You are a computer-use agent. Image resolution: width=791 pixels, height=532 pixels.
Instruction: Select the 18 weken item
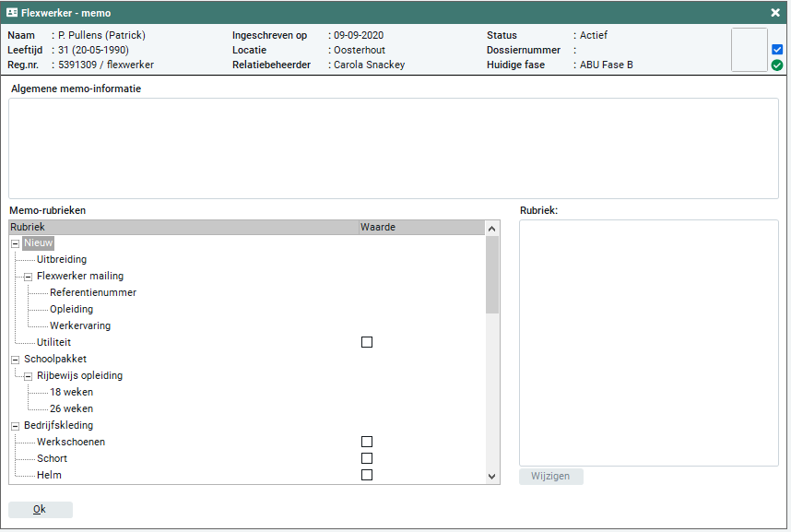(x=71, y=392)
